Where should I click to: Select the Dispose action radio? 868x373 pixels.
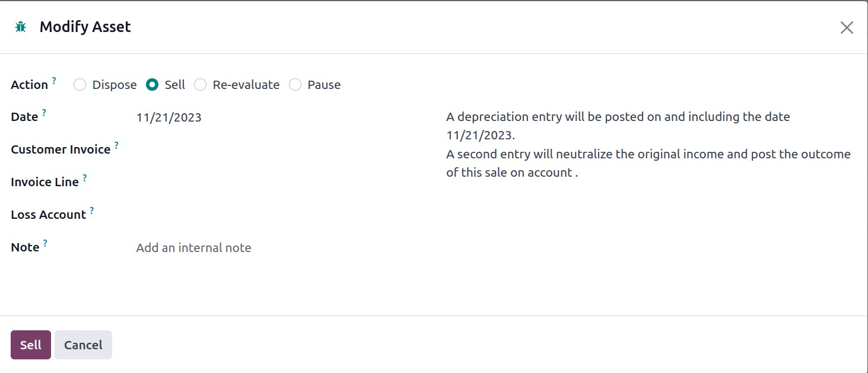click(x=80, y=85)
